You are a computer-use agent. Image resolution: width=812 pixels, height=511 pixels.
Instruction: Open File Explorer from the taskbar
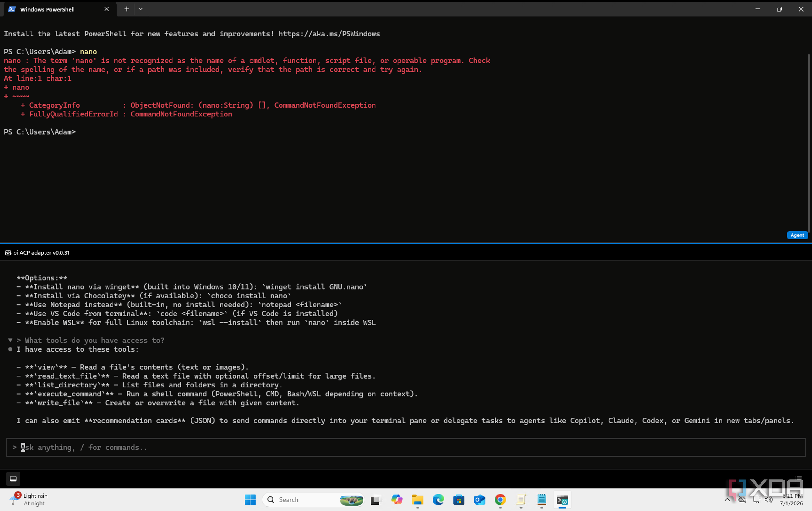click(x=418, y=499)
